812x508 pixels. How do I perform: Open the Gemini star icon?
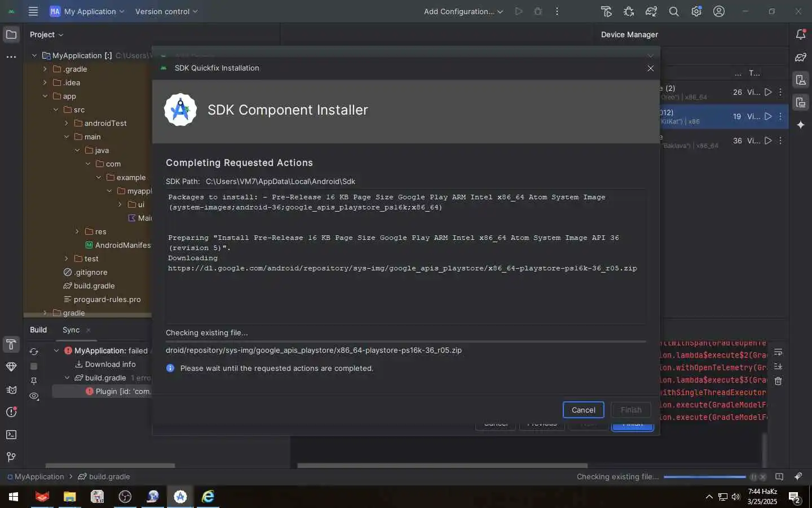(801, 125)
